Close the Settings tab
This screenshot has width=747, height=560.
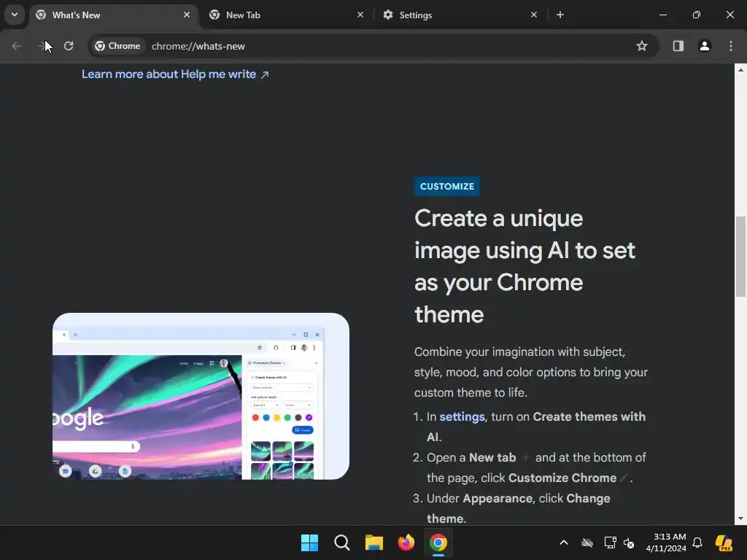(x=534, y=15)
